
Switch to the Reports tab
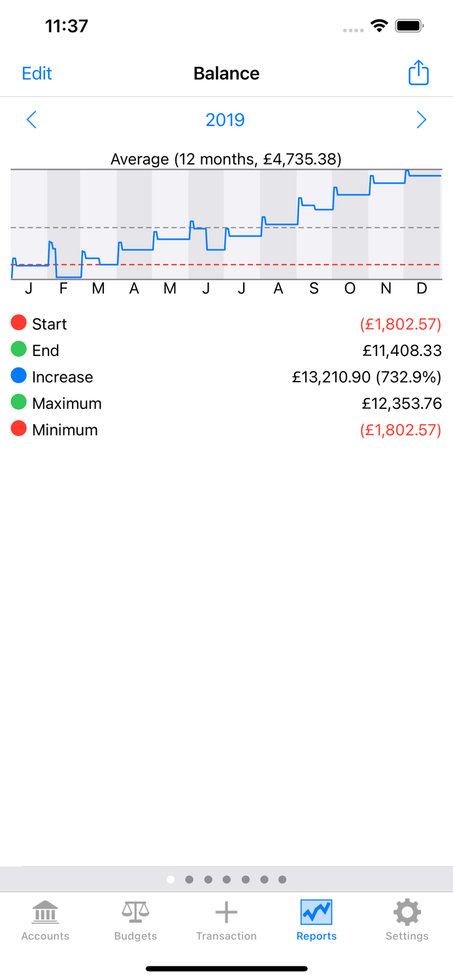pyautogui.click(x=316, y=921)
